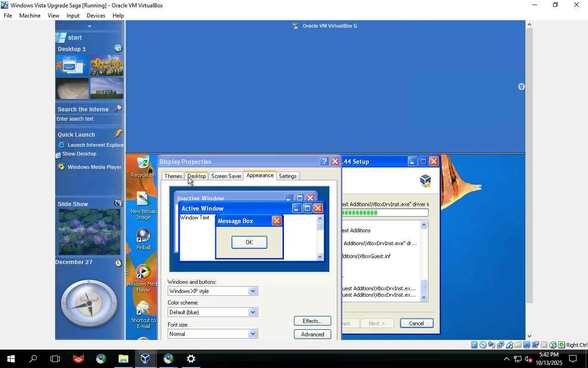Click the Advanced button
588x368 pixels.
coord(312,334)
